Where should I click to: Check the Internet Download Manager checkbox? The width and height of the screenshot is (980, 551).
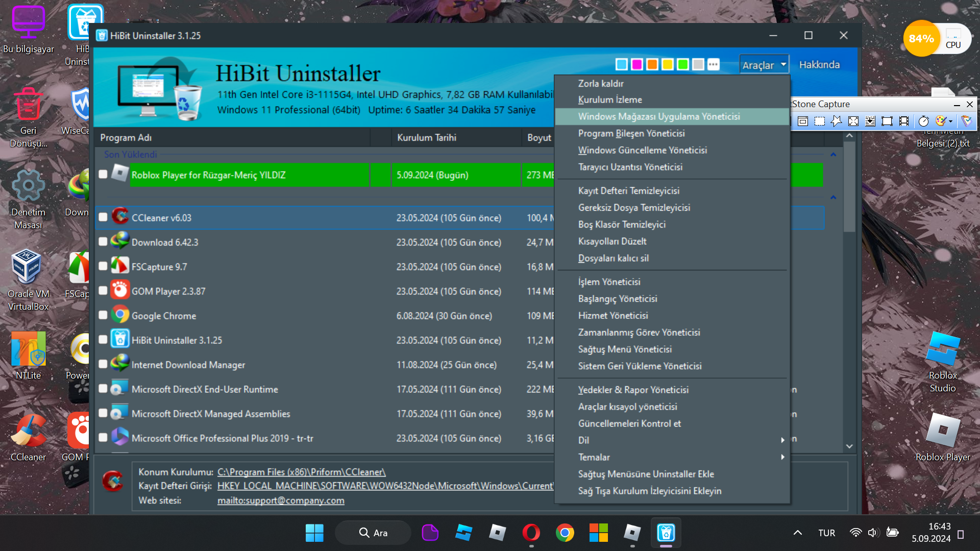tap(103, 364)
